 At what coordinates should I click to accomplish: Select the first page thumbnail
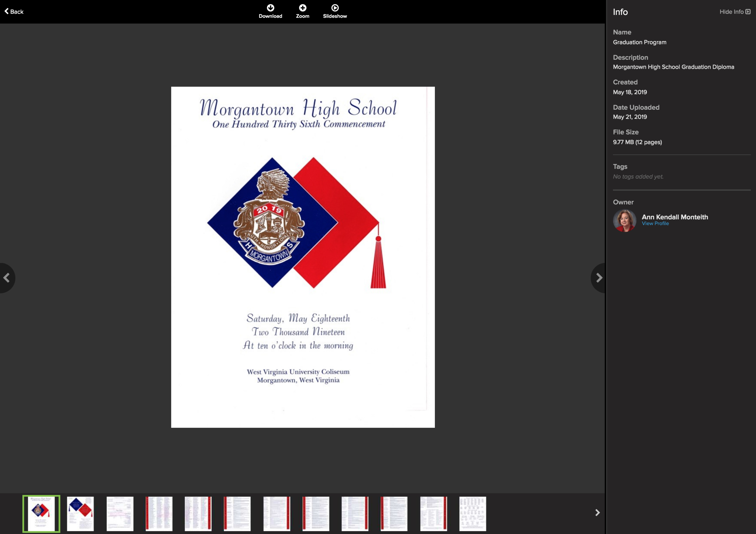coord(41,514)
